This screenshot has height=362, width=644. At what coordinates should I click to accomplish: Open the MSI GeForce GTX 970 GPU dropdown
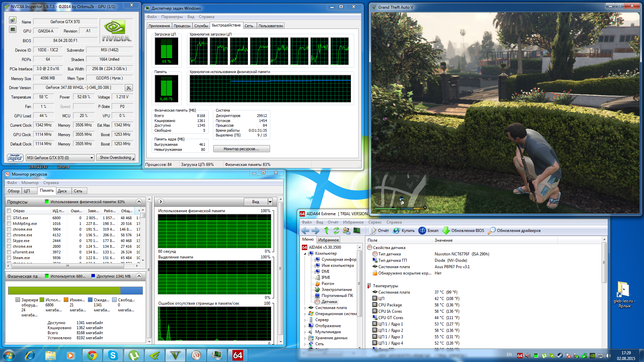coord(92,158)
